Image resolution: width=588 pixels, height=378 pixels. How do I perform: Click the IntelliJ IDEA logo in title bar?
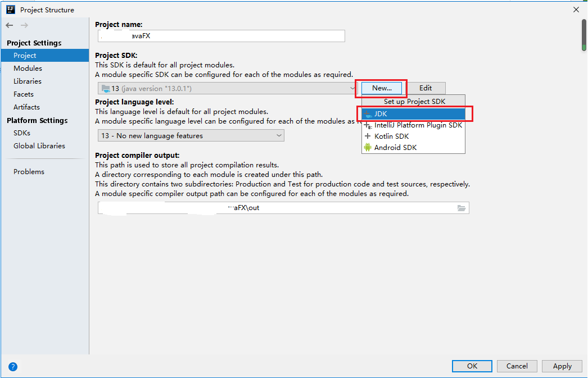[x=11, y=10]
